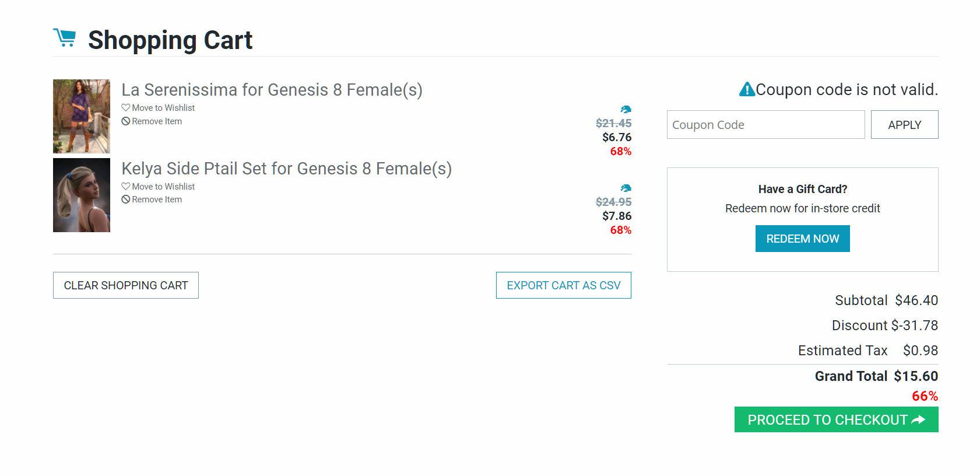
Task: Click blue badge icon above $24.95 price
Action: click(626, 188)
